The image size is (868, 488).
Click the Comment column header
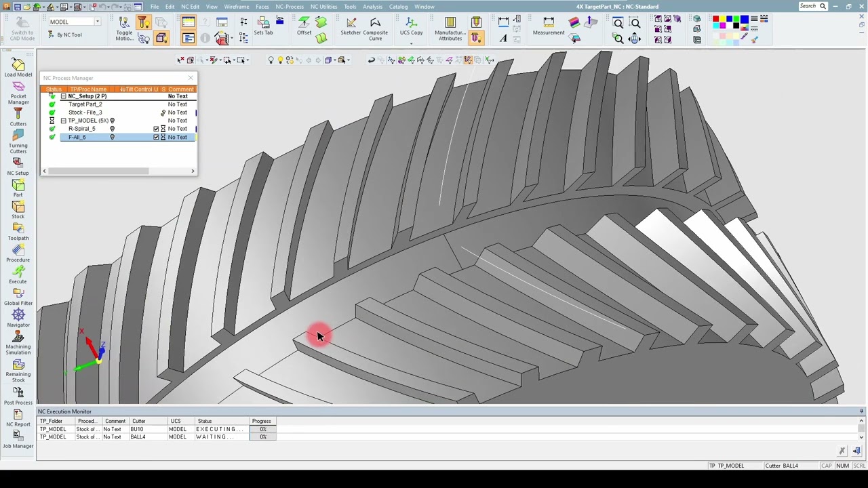[180, 89]
